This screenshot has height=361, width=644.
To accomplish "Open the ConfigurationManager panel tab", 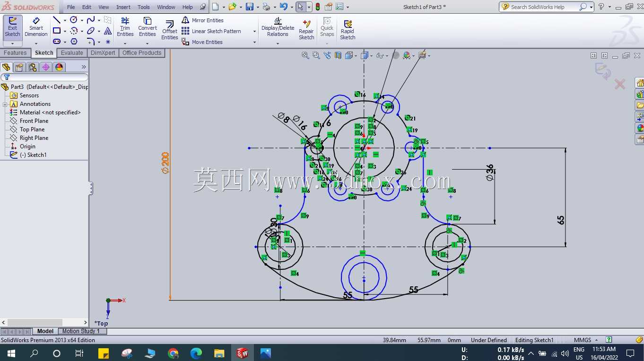I will pyautogui.click(x=33, y=67).
